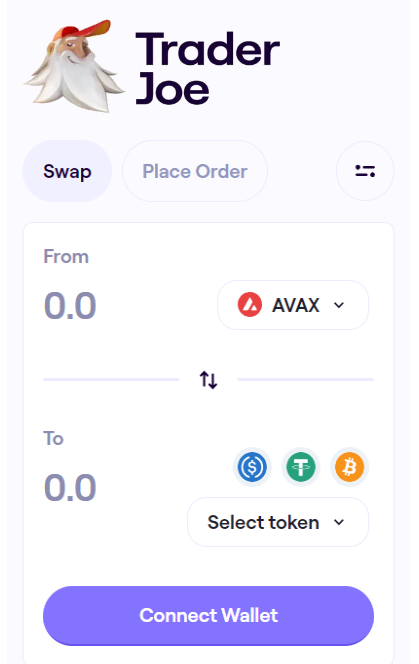The width and height of the screenshot is (419, 664).
Task: Click the red AVAX token logo
Action: [x=250, y=305]
